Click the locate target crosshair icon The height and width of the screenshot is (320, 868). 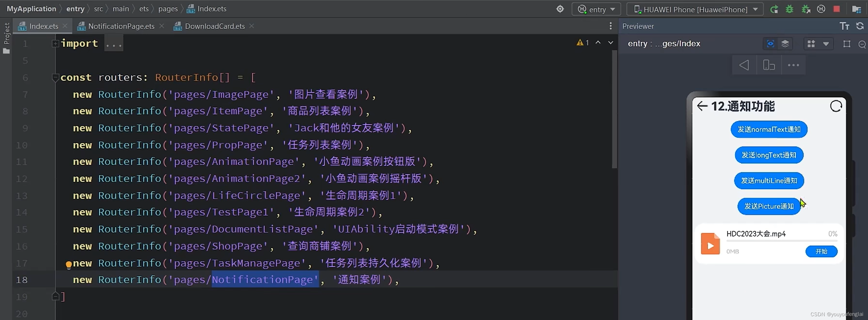tap(560, 9)
